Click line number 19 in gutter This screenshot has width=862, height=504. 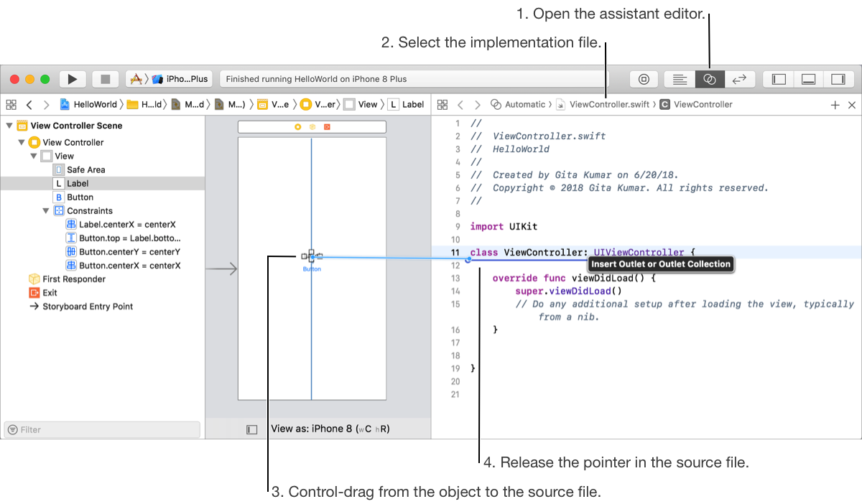coord(455,368)
